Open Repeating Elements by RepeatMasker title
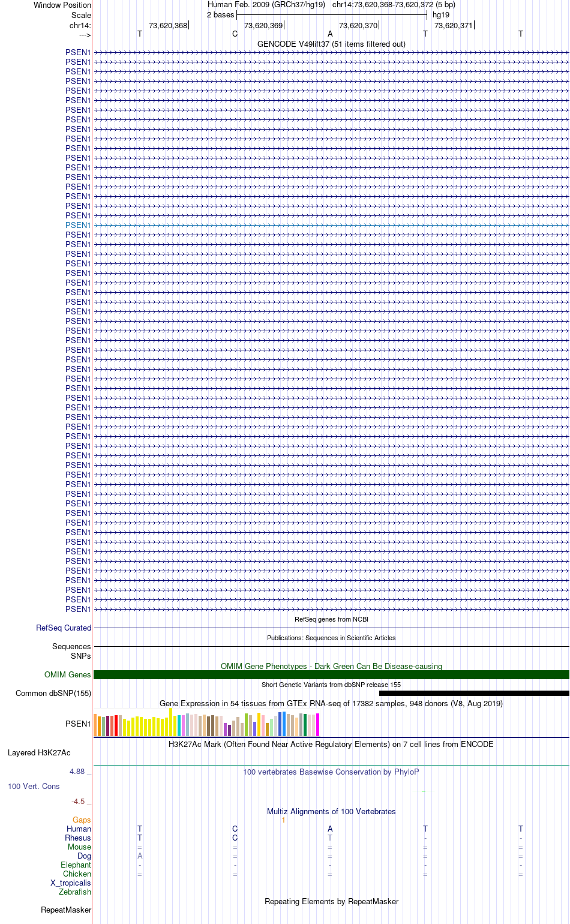Image resolution: width=570 pixels, height=924 pixels. pyautogui.click(x=331, y=901)
